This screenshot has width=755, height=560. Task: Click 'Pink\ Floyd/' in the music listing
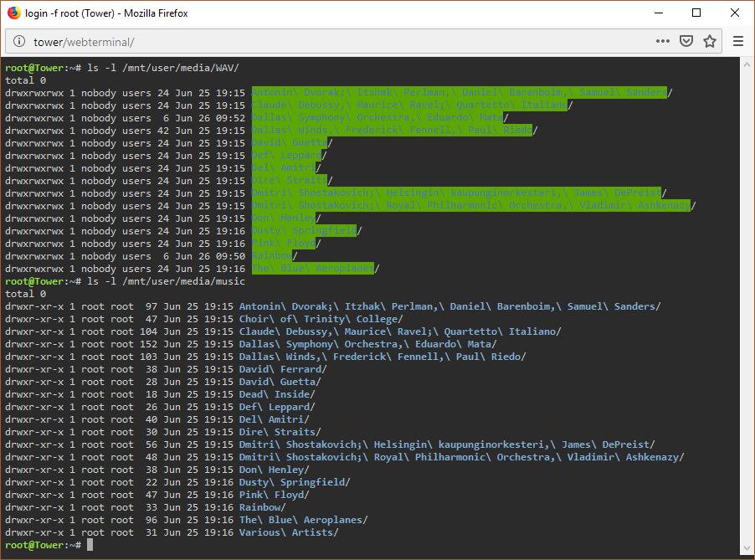point(275,495)
